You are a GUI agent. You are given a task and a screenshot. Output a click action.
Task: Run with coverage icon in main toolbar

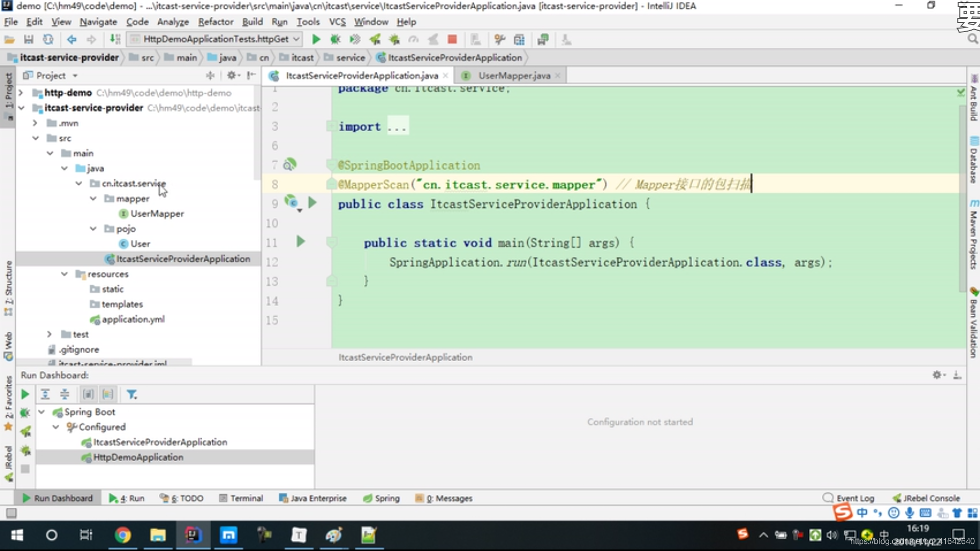[x=355, y=39]
